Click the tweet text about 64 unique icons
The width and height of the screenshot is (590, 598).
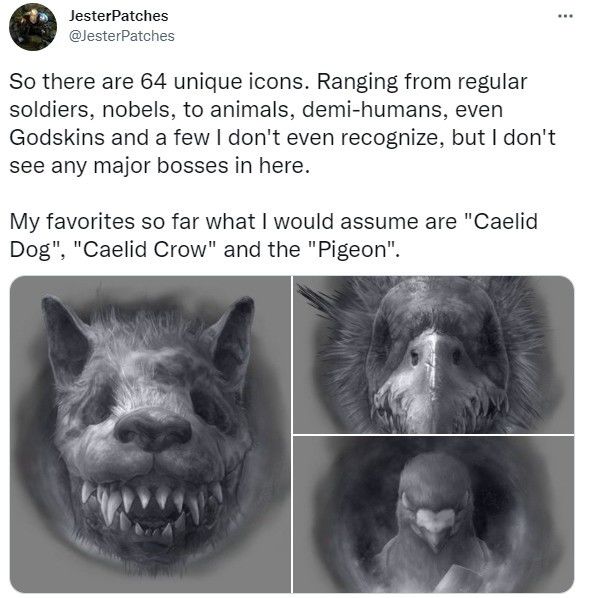point(282,124)
